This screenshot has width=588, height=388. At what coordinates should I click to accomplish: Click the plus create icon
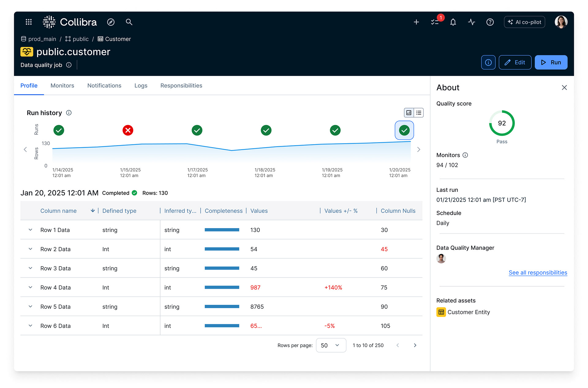click(416, 22)
